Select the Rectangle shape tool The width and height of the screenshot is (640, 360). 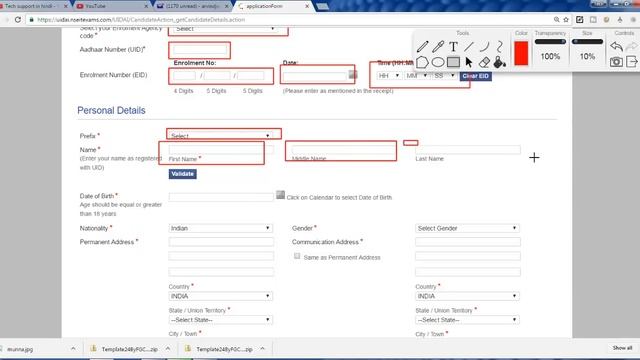pyautogui.click(x=453, y=62)
